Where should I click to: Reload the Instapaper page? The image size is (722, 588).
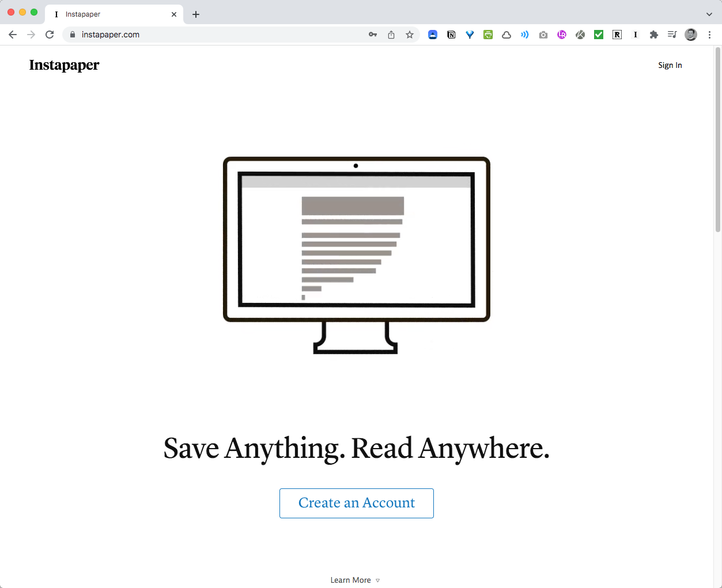tap(50, 35)
